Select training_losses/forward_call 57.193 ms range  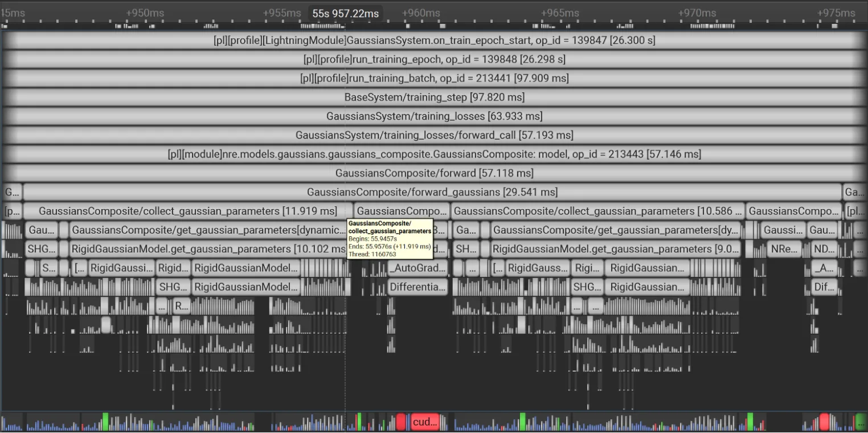[x=434, y=135]
